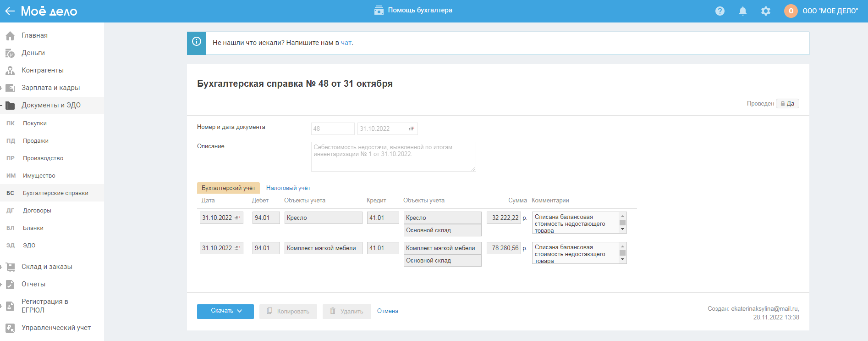This screenshot has width=868, height=341.
Task: Click the document number field 48
Action: (x=333, y=129)
